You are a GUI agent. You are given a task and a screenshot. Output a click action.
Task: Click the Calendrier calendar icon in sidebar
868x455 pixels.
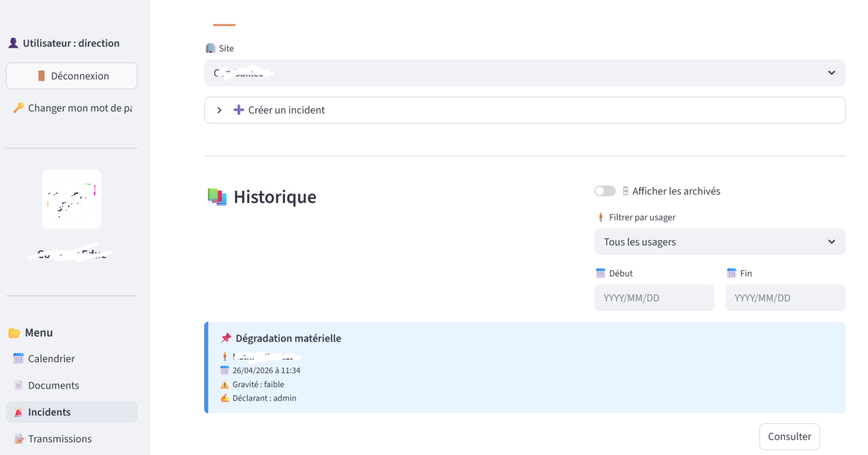(19, 358)
